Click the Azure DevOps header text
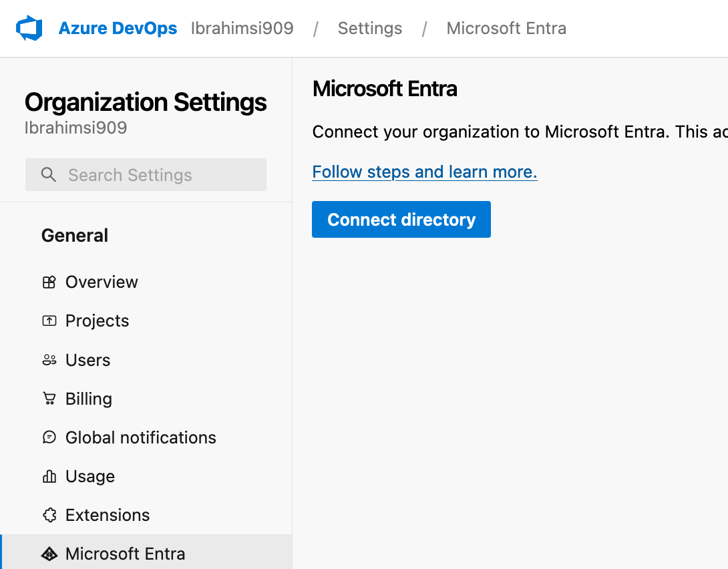The image size is (728, 569). coord(118,28)
